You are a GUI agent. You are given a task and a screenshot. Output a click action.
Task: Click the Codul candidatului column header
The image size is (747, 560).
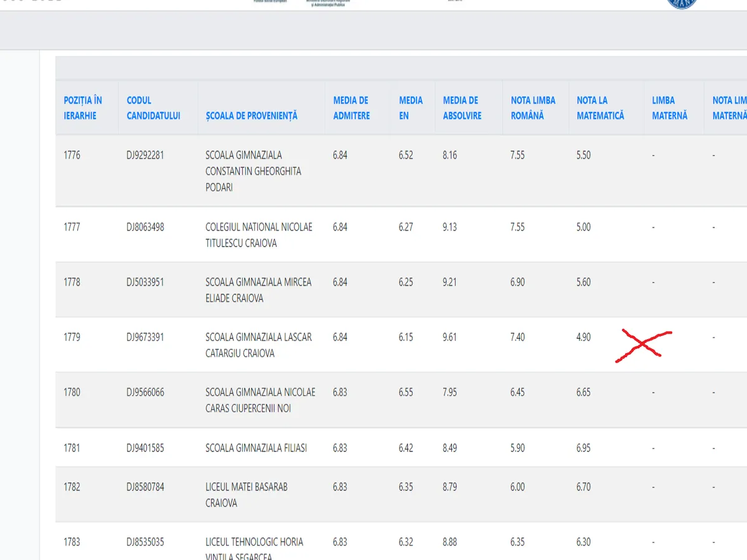153,108
